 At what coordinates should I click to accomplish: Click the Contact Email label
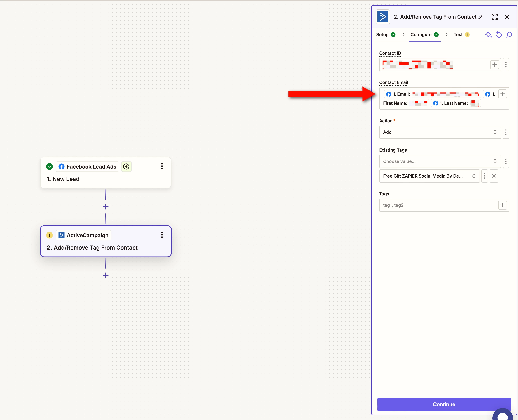pos(394,82)
